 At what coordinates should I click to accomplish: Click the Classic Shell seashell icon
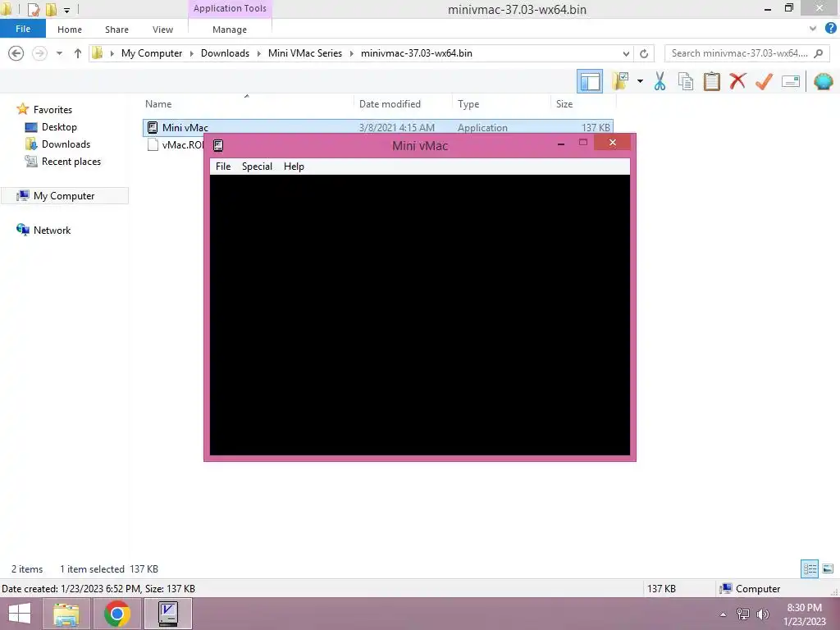823,81
